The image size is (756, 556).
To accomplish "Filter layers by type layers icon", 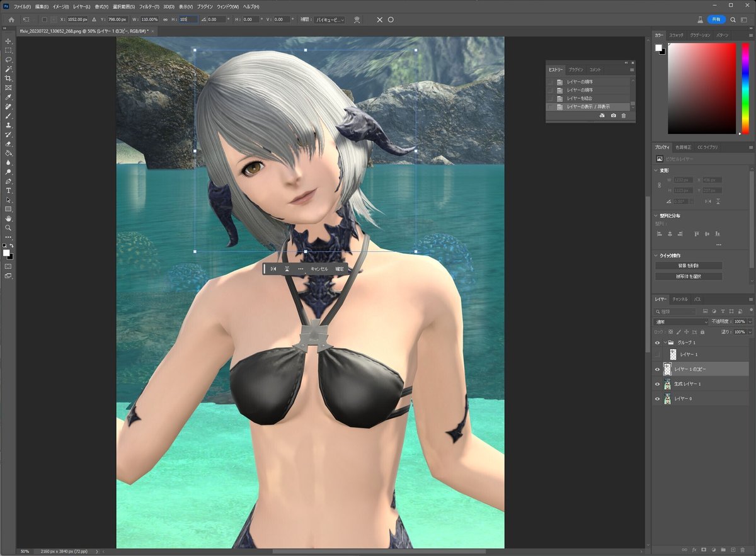I will tap(723, 312).
